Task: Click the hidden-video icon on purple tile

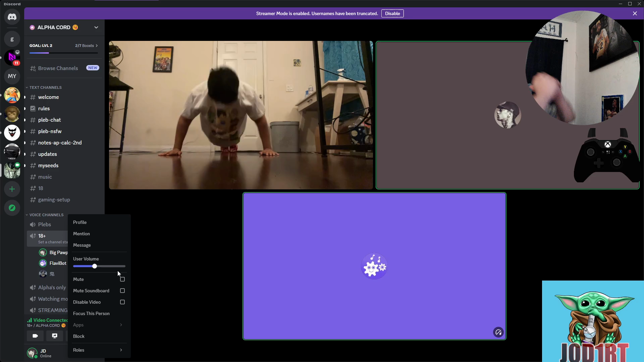Action: pos(498,332)
